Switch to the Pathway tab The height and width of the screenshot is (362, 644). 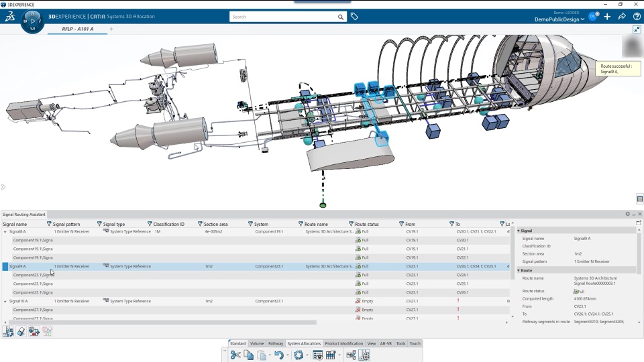(x=276, y=343)
